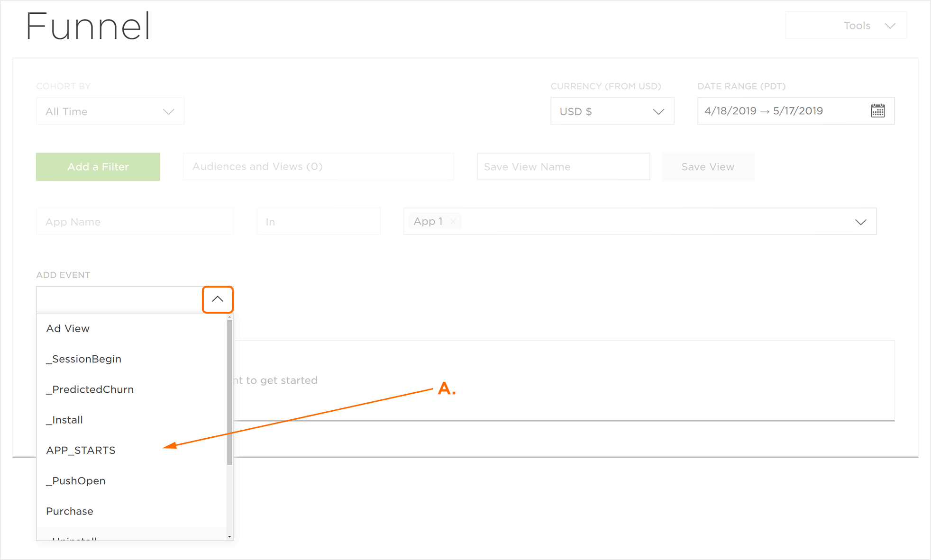The width and height of the screenshot is (931, 560).
Task: Choose _PushOpen event option
Action: (x=76, y=481)
